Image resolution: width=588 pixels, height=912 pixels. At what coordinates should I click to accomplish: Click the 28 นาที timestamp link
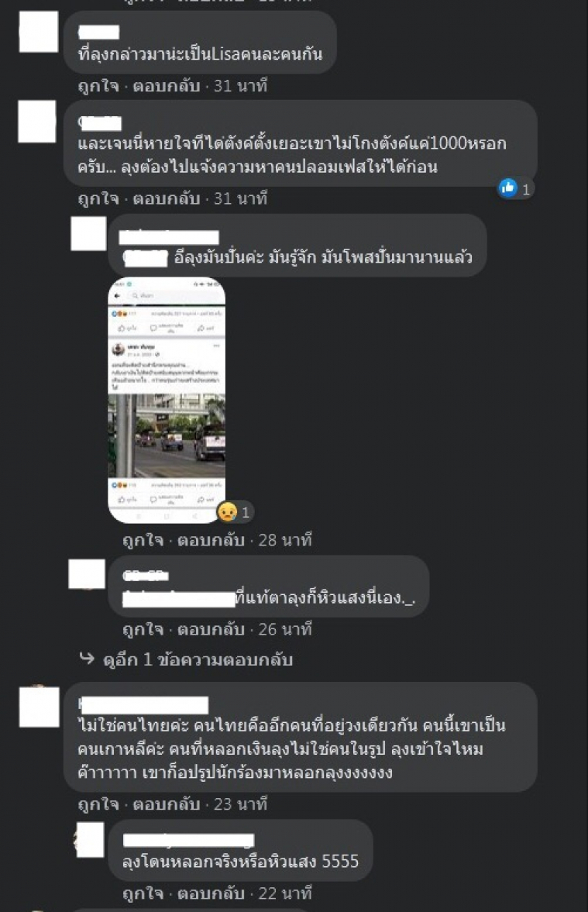click(285, 540)
